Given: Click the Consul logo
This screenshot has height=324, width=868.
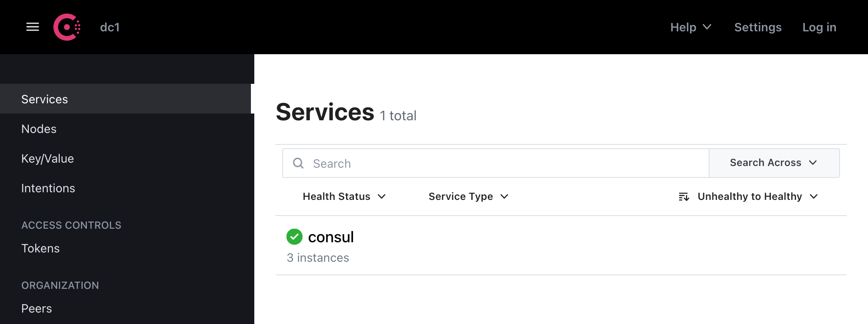Looking at the screenshot, I should tap(68, 27).
